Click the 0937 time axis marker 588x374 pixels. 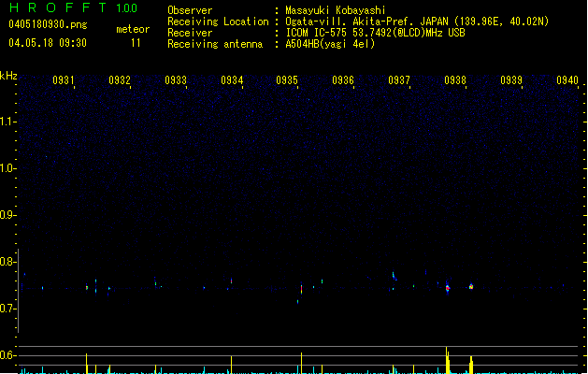(399, 79)
